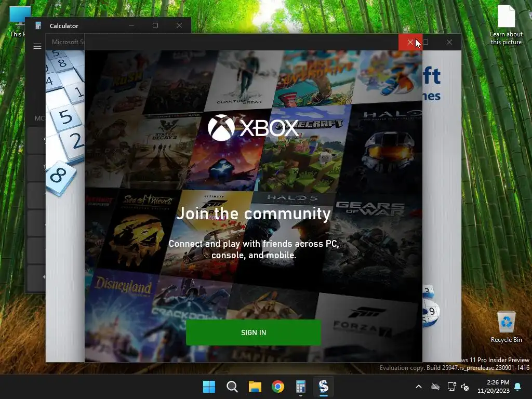Select Learn about this picture desktop icon
532x399 pixels.
click(506, 25)
